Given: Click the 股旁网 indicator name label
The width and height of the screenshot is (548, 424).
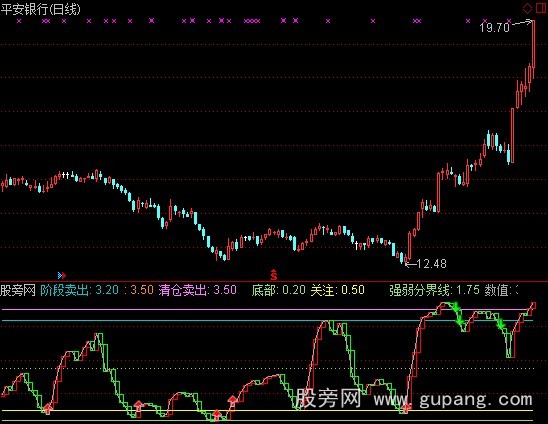Looking at the screenshot, I should coord(18,290).
